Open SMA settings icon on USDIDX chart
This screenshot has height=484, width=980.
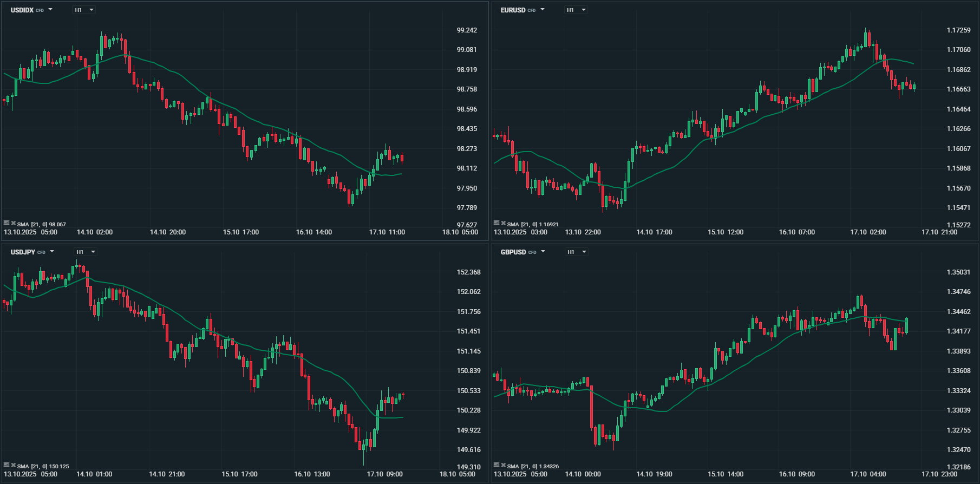(6, 223)
